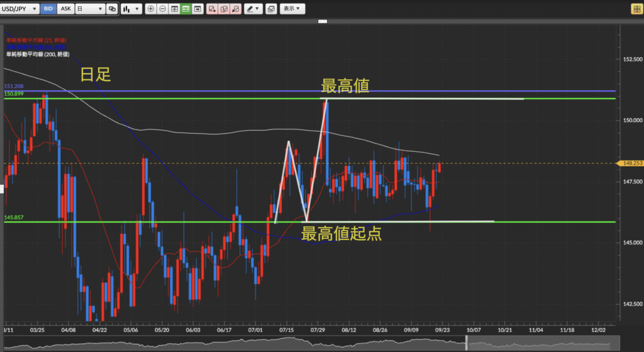Click the chart link icon beside timeframe
Viewport: 644px width, 352px height.
112,9
